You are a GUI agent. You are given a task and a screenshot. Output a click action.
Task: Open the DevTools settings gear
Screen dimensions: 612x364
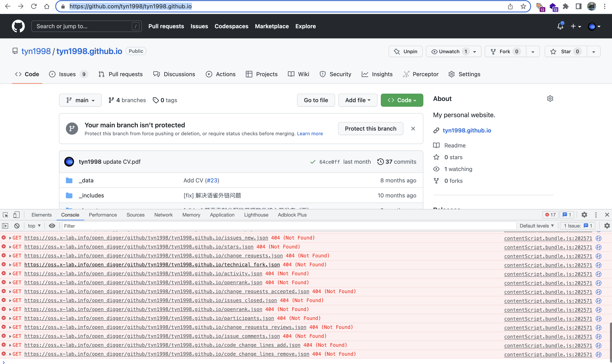(x=584, y=215)
